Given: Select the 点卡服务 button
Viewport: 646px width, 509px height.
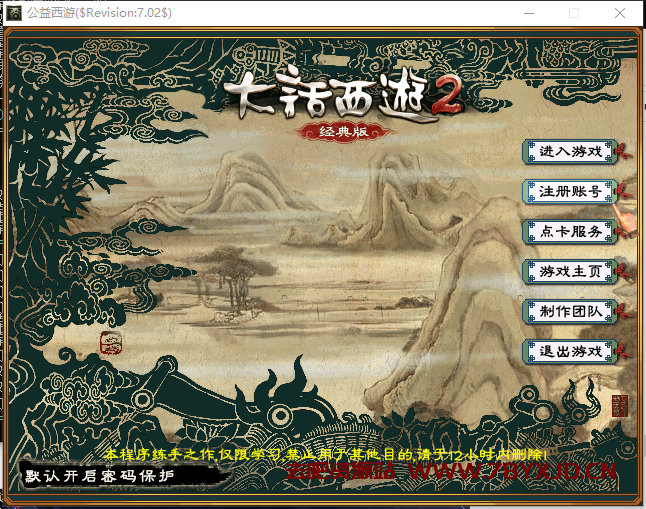Looking at the screenshot, I should [571, 232].
